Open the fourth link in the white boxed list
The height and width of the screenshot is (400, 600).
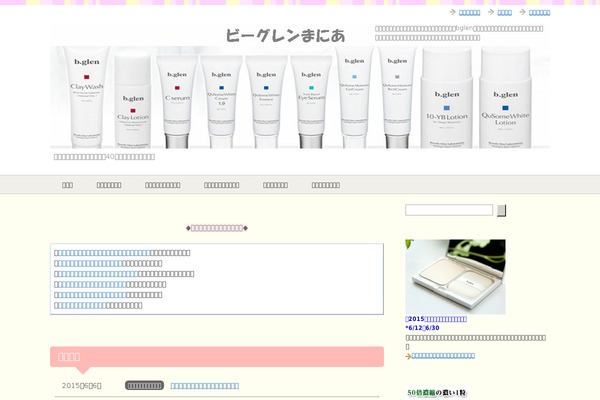[x=91, y=285]
